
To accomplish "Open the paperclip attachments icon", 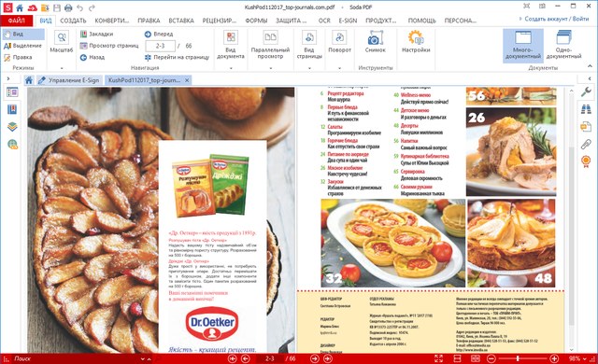I will tap(586, 144).
